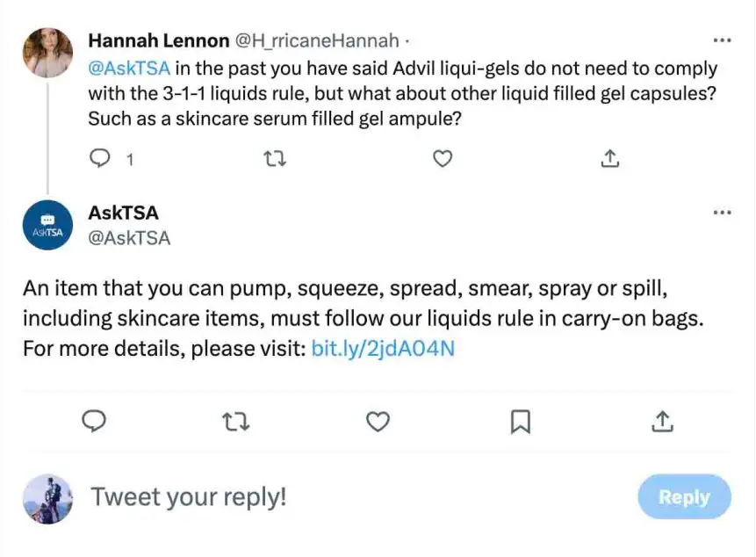Retweet Hannah Lennon's tweet
The width and height of the screenshot is (756, 557).
[275, 159]
